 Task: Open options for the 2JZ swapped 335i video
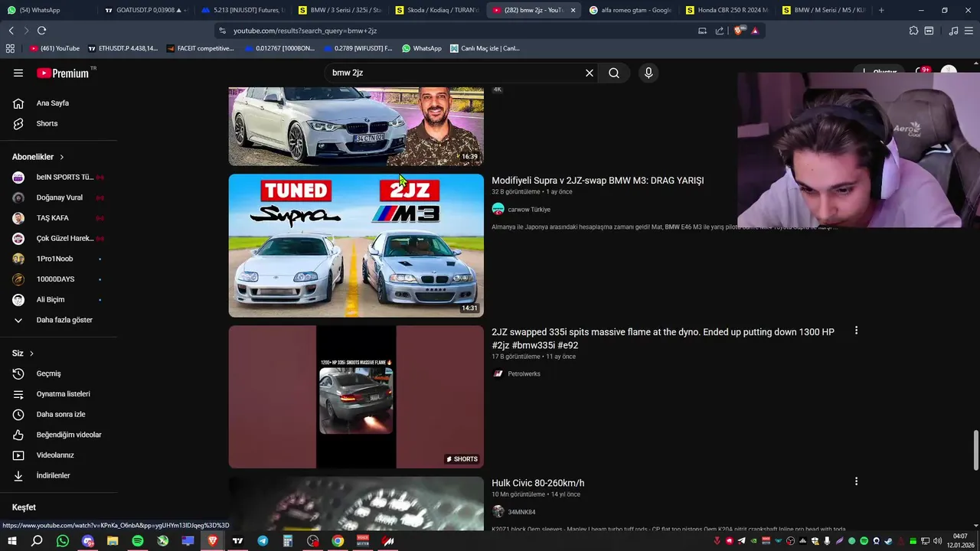[x=856, y=331]
